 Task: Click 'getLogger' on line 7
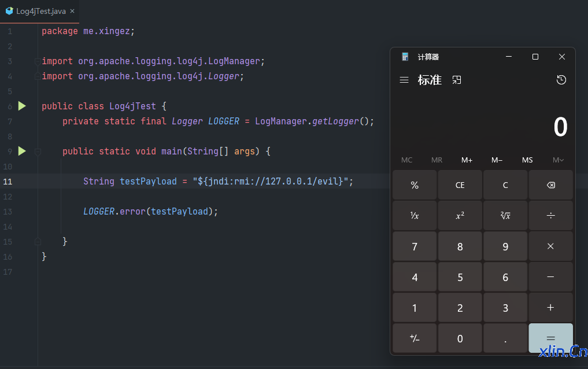pos(335,121)
